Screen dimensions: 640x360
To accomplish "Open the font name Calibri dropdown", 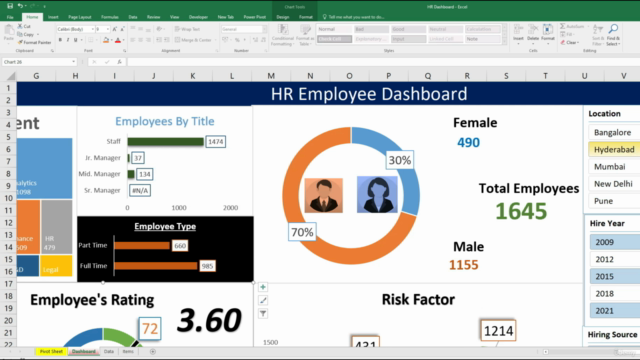I will click(93, 29).
